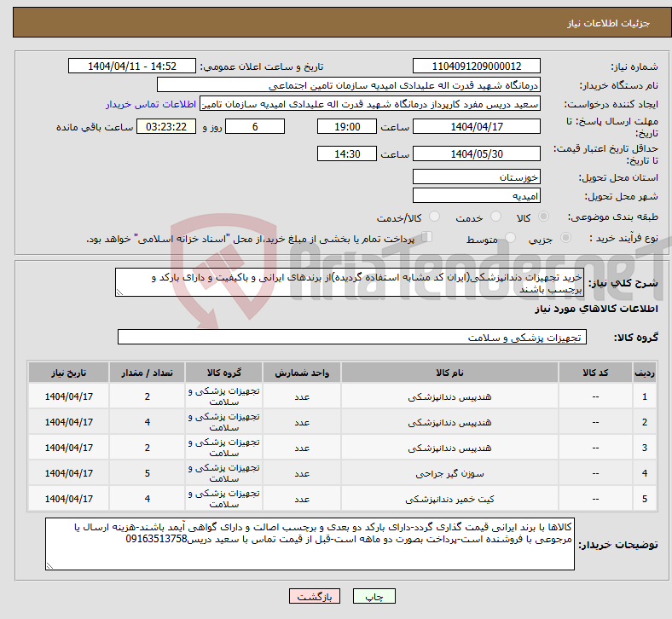Click the واحد شمارش column header

tap(302, 373)
